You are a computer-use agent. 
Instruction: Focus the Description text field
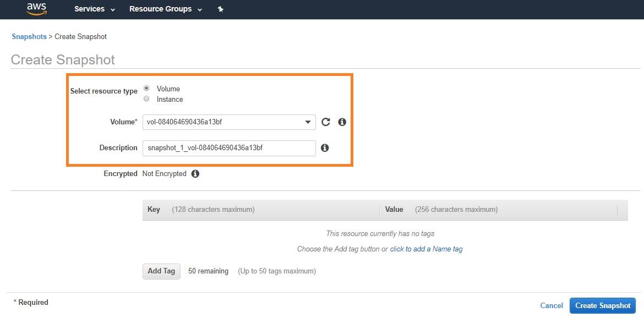pos(228,148)
